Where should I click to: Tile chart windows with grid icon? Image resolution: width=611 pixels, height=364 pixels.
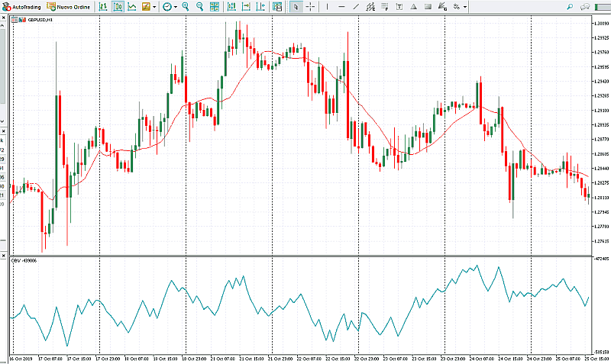(215, 7)
